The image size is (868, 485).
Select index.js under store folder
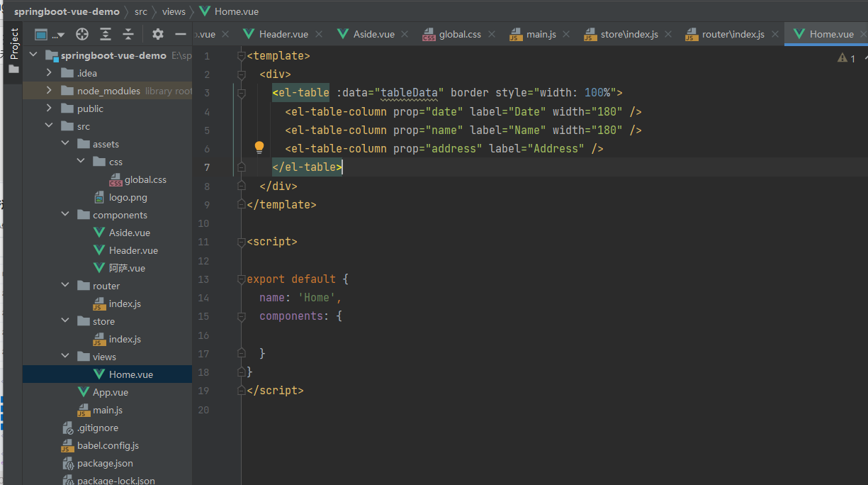117,339
